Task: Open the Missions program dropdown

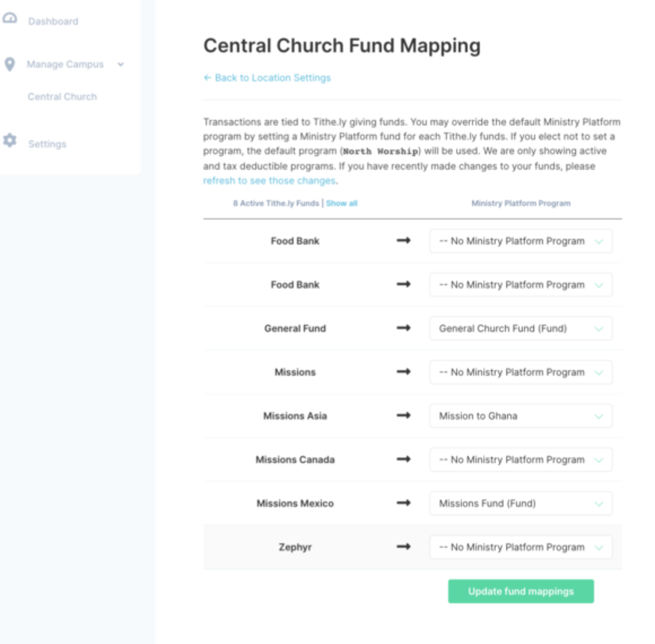Action: click(520, 372)
